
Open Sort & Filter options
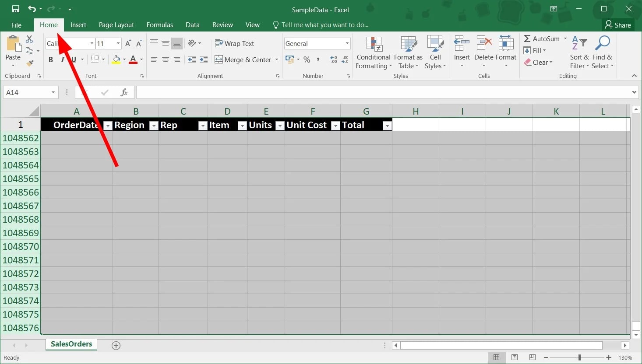[579, 52]
